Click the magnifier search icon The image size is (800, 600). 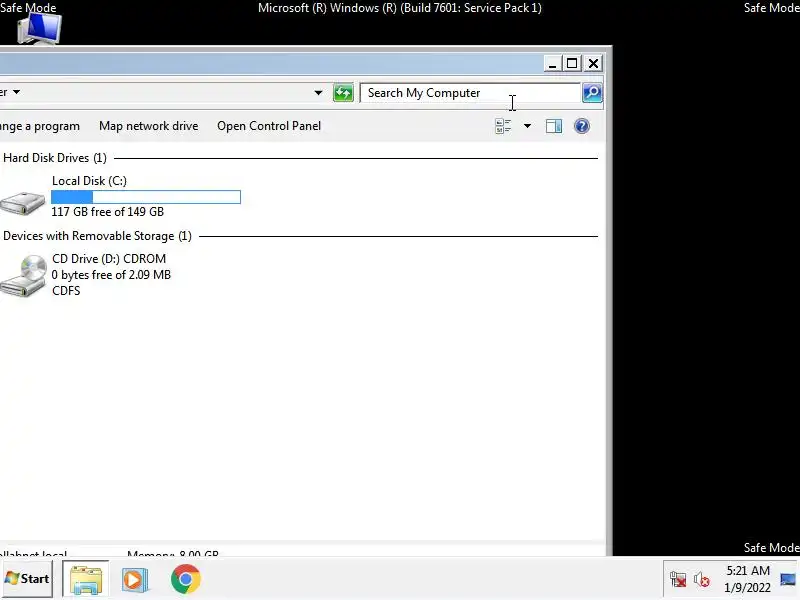[592, 93]
